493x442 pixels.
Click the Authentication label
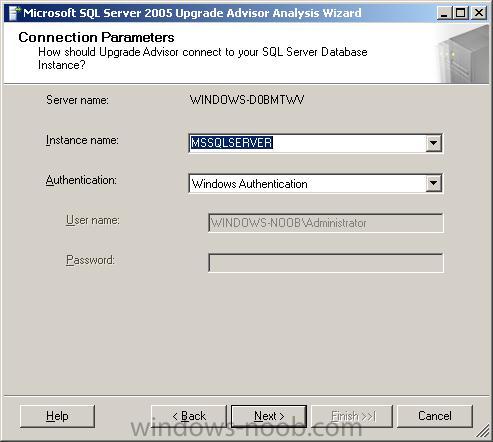click(x=81, y=180)
